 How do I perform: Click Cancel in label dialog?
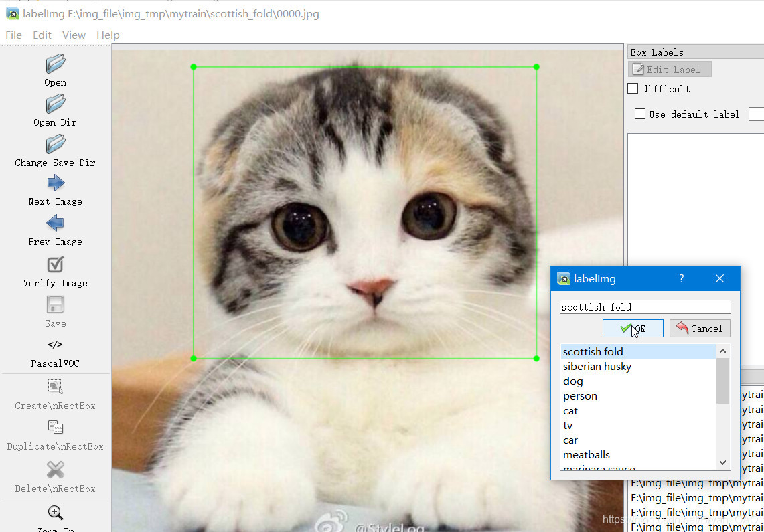(x=700, y=329)
